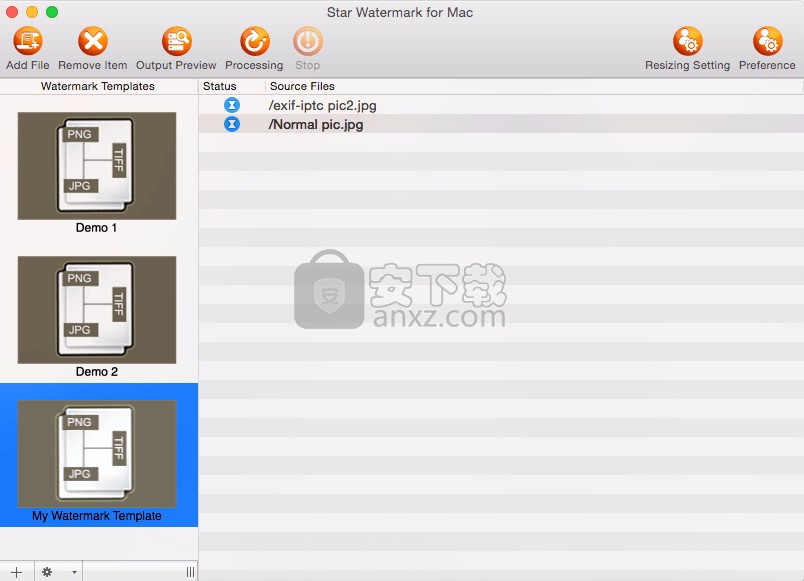804x581 pixels.
Task: Zoom the window with the green button
Action: point(52,12)
